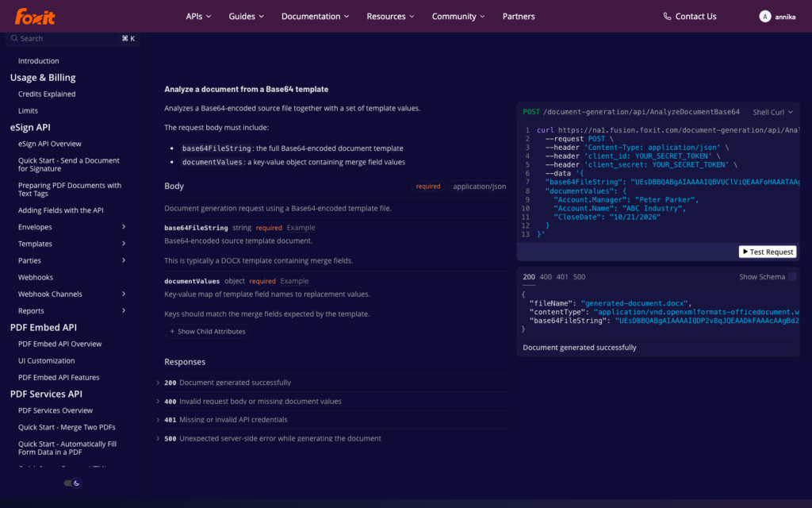Click Example link beside documentValues

click(294, 281)
